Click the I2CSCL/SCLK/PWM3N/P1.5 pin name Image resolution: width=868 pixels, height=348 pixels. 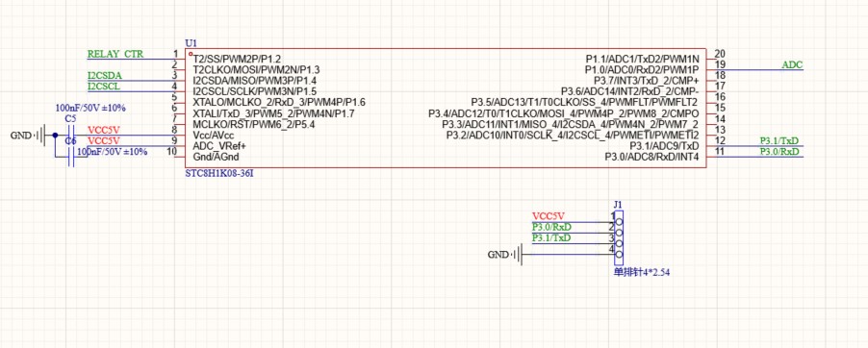click(255, 91)
